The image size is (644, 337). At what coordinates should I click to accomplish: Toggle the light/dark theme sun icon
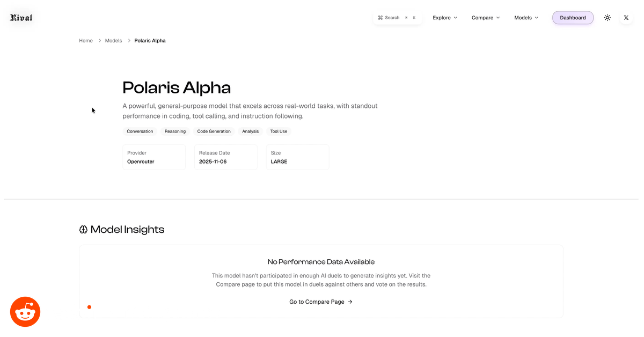607,18
